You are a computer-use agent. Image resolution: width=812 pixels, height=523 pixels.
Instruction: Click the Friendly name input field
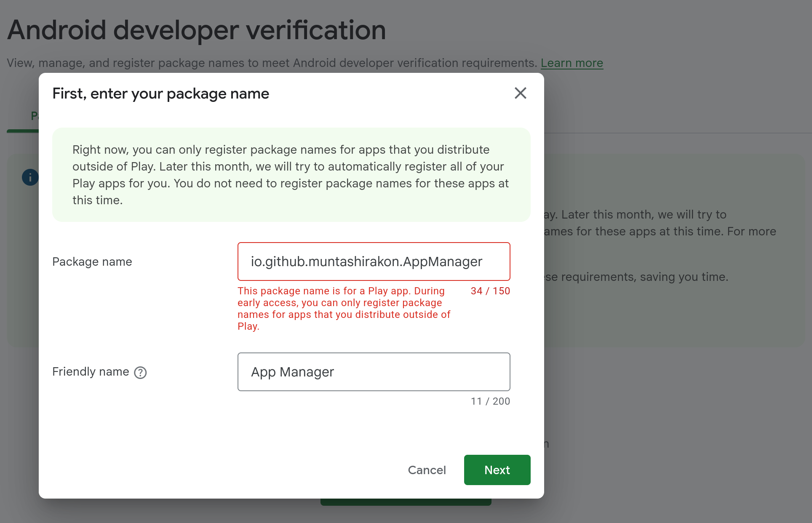click(x=374, y=372)
